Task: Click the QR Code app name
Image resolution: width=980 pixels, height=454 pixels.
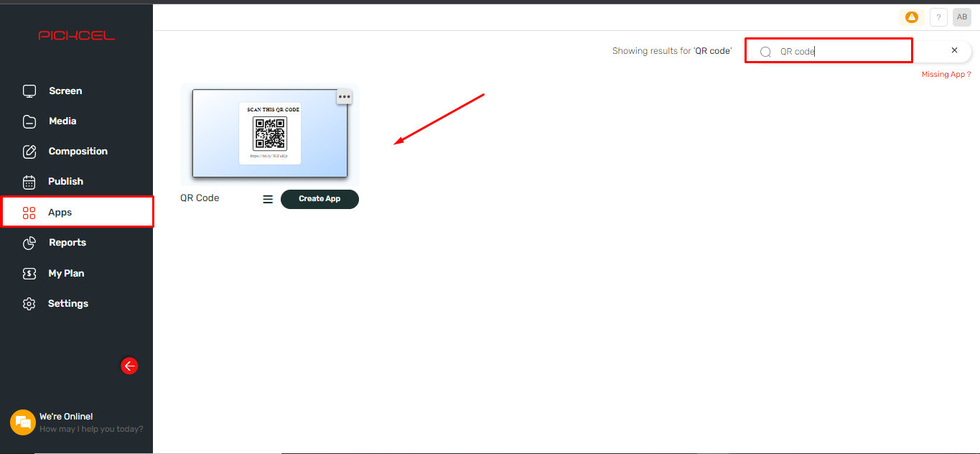Action: pyautogui.click(x=200, y=198)
